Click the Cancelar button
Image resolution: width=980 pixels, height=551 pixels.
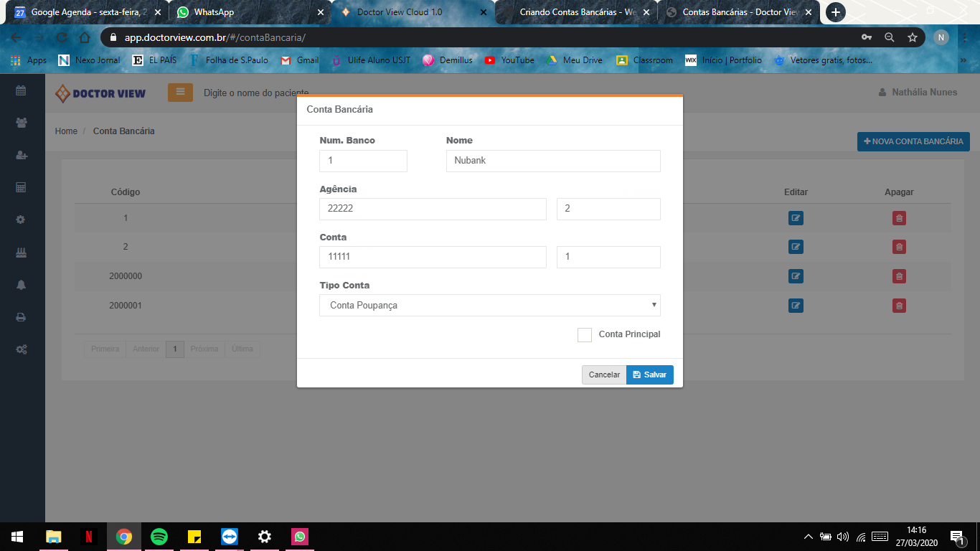(x=604, y=375)
